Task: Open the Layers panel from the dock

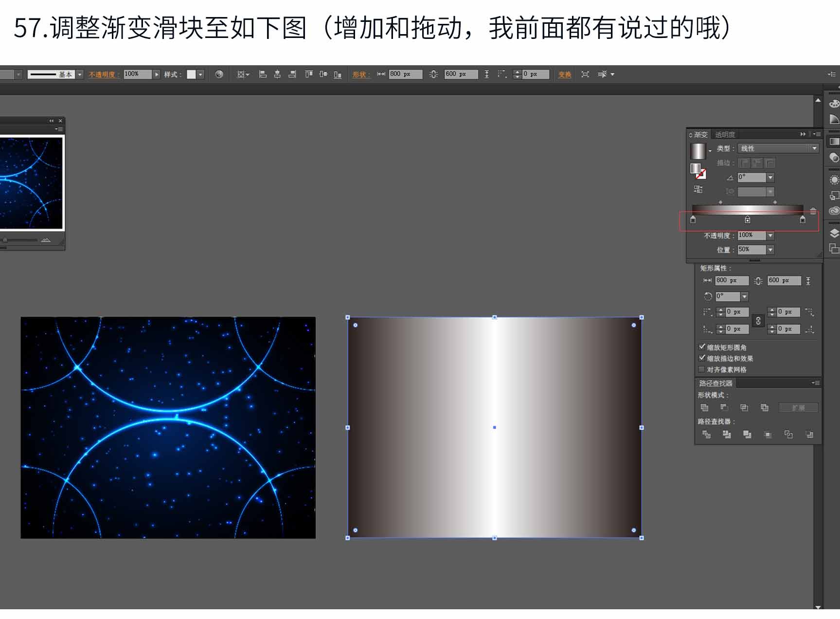Action: click(x=834, y=234)
